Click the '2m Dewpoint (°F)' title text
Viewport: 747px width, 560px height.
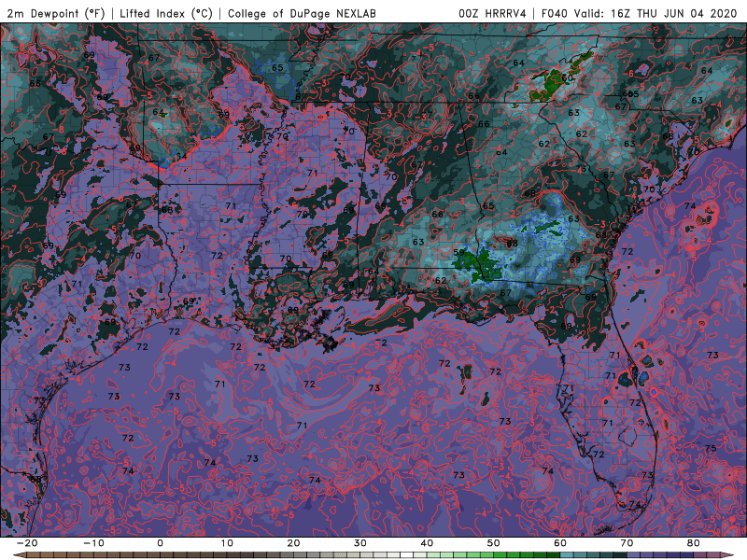(56, 13)
